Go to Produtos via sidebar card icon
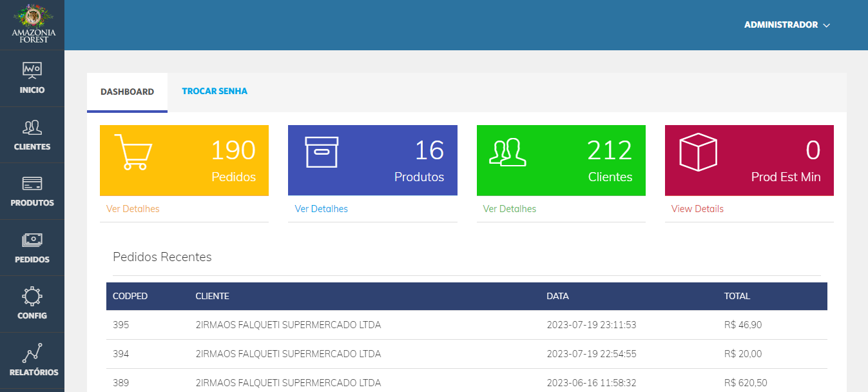This screenshot has height=392, width=868. point(32,184)
